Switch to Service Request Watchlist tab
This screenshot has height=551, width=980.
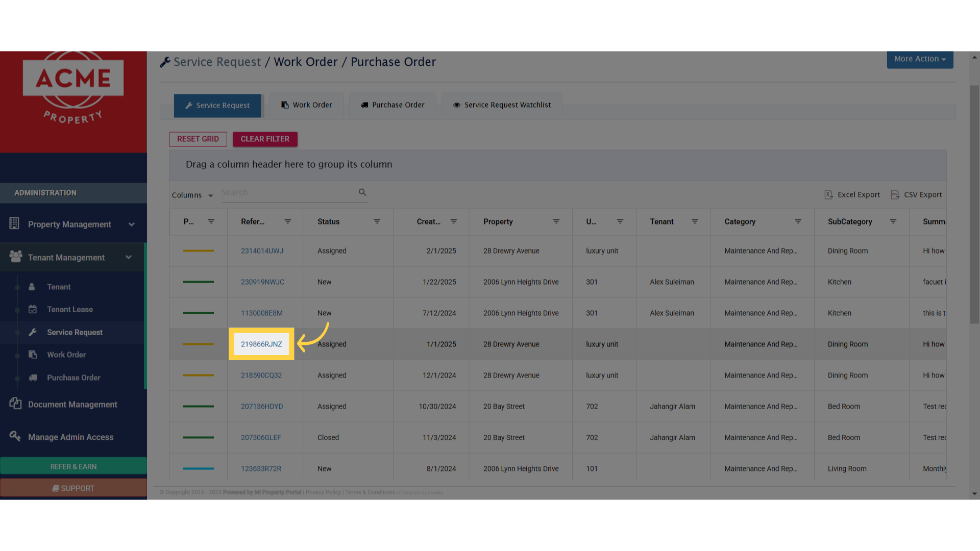pos(502,105)
